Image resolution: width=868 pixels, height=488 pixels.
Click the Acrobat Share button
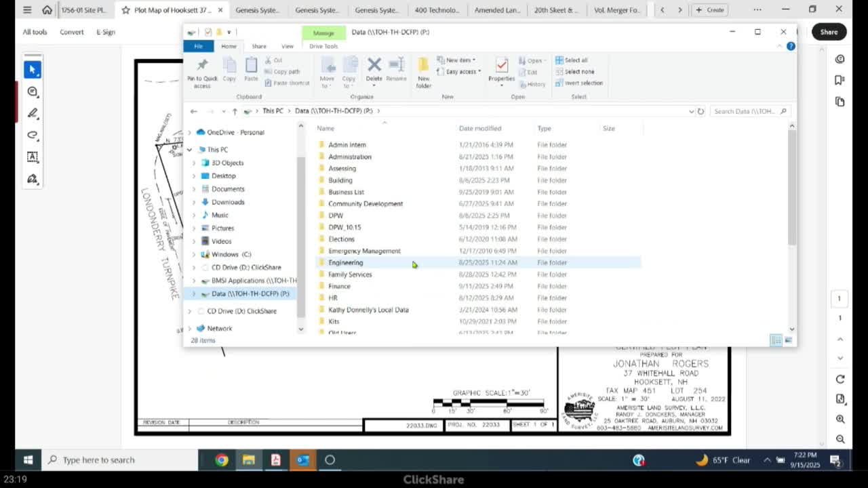tap(829, 32)
